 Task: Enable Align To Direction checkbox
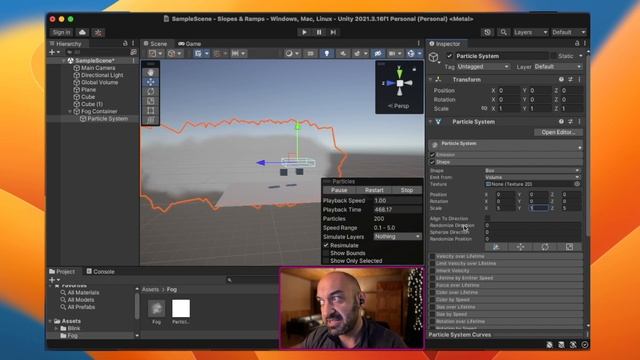487,218
